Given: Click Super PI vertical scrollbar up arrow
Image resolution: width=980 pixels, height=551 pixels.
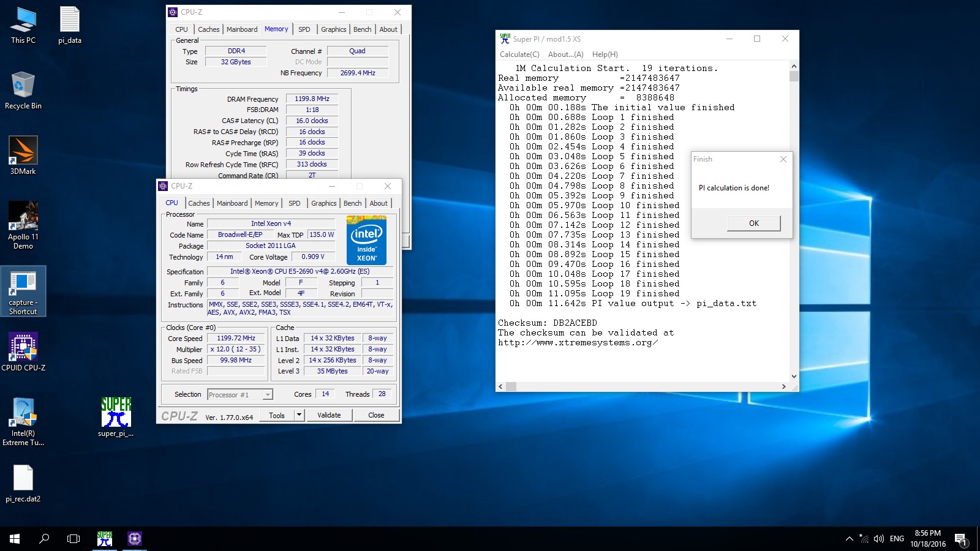Looking at the screenshot, I should [x=794, y=66].
